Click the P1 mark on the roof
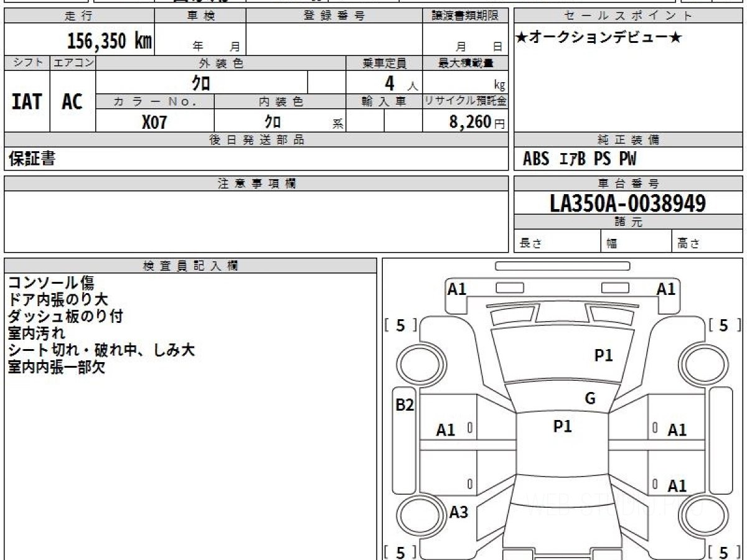This screenshot has height=560, width=747. point(563,426)
